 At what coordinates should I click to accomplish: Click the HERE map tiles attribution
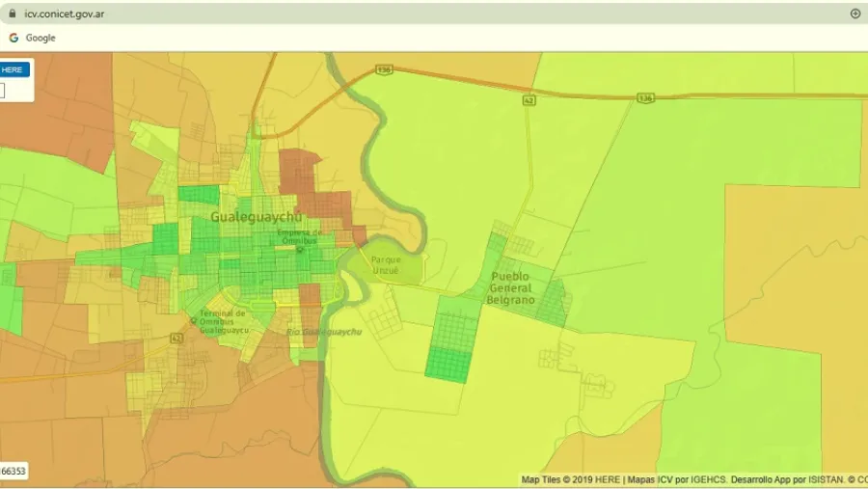pos(571,479)
